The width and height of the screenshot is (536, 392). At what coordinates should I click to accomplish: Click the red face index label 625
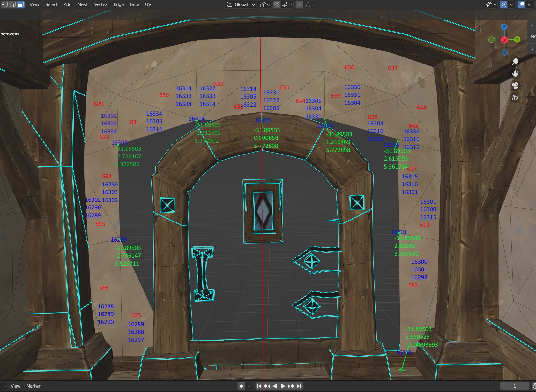(136, 315)
